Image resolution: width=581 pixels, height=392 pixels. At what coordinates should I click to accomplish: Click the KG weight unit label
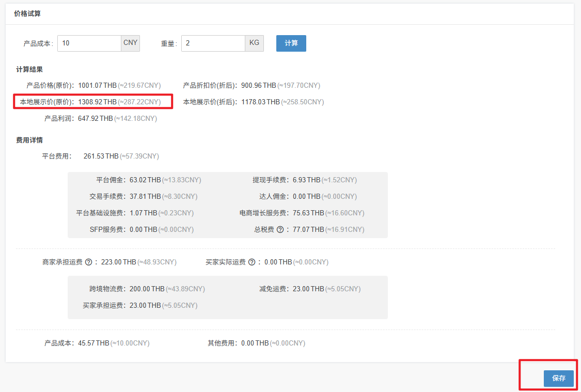click(x=255, y=43)
